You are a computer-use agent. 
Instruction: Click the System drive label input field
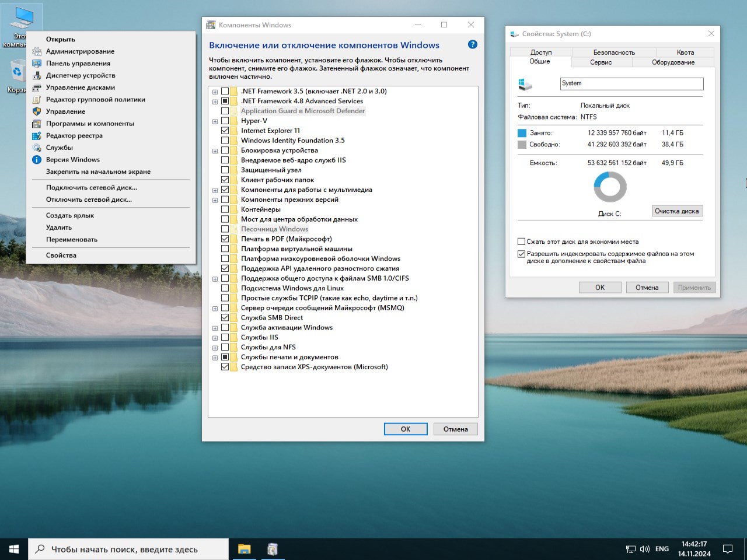(x=631, y=83)
